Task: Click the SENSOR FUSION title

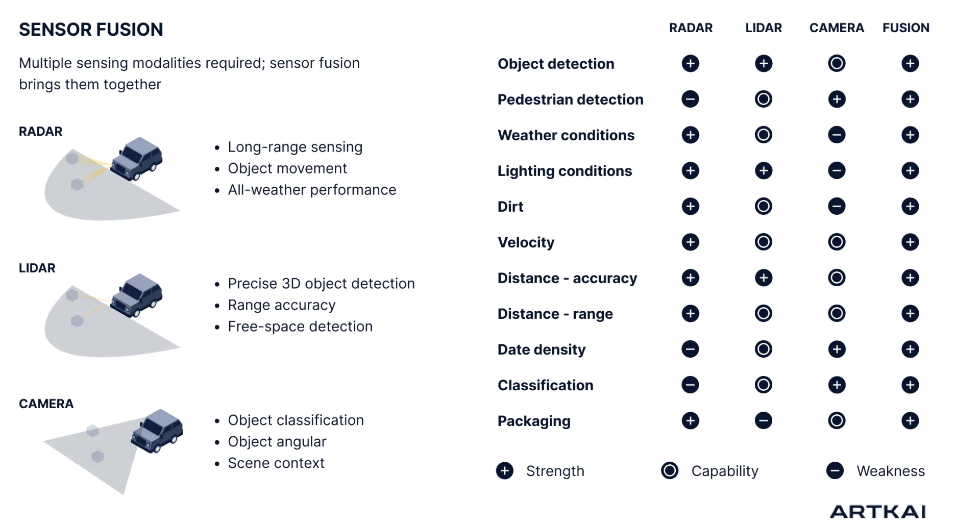Action: (91, 30)
